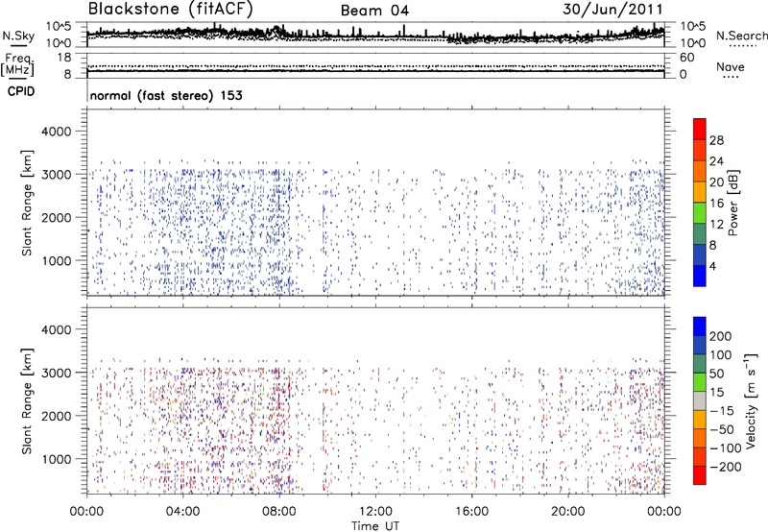Image resolution: width=768 pixels, height=532 pixels.
Task: Click the "10^0" tick beside N.Search
Action: coord(692,42)
